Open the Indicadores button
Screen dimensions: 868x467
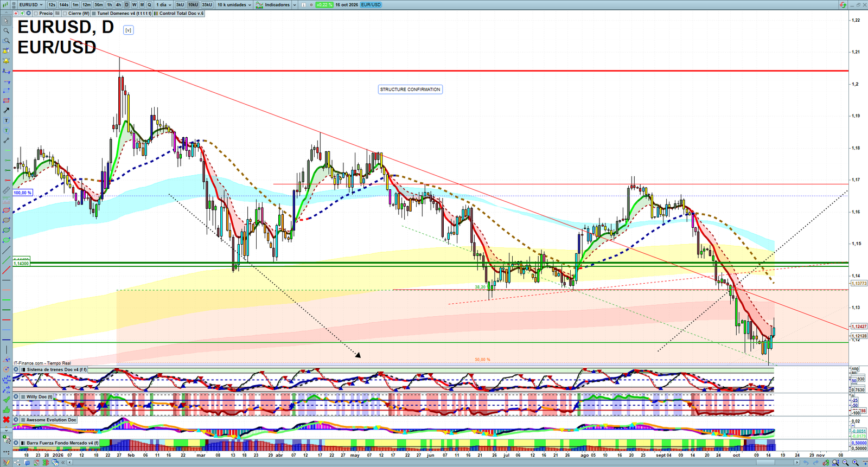coord(273,5)
